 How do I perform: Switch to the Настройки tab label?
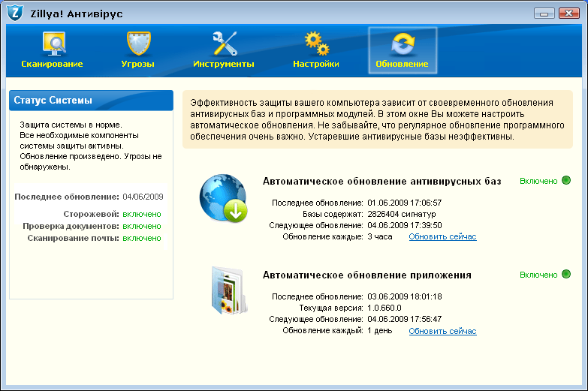(316, 64)
